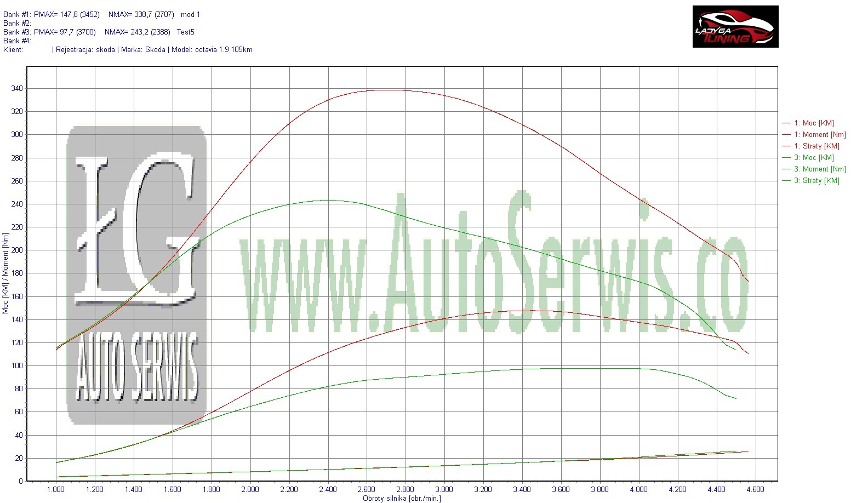Click the 'Model: octavia 1.9 105km' text
Image resolution: width=868 pixels, height=503 pixels.
(212, 50)
